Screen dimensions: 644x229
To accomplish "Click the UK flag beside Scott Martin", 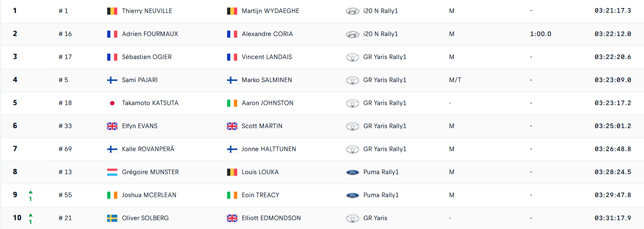I will (232, 126).
